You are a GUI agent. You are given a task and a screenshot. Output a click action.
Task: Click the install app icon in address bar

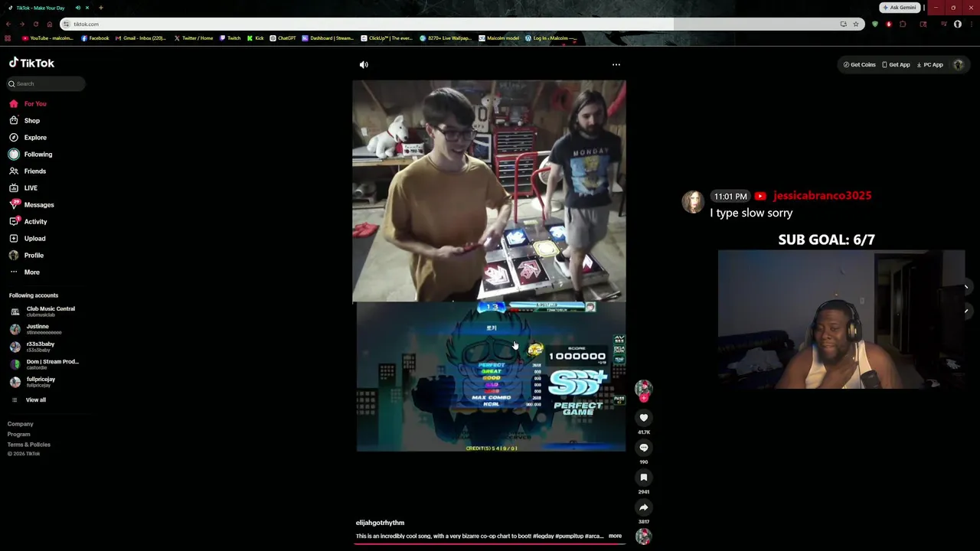[x=843, y=24]
